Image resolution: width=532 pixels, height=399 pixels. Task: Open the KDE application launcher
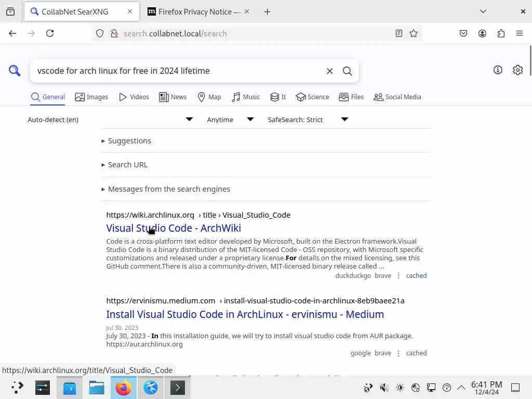17,388
